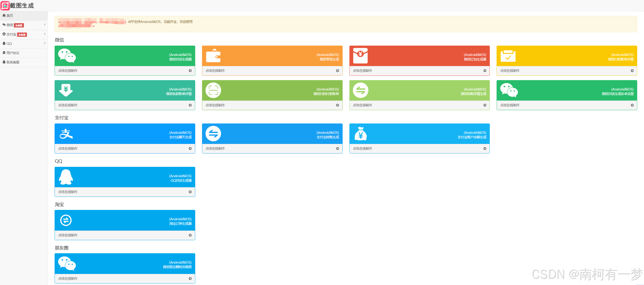Click the QQ penguin icon
The image size is (644, 285).
[x=66, y=177]
